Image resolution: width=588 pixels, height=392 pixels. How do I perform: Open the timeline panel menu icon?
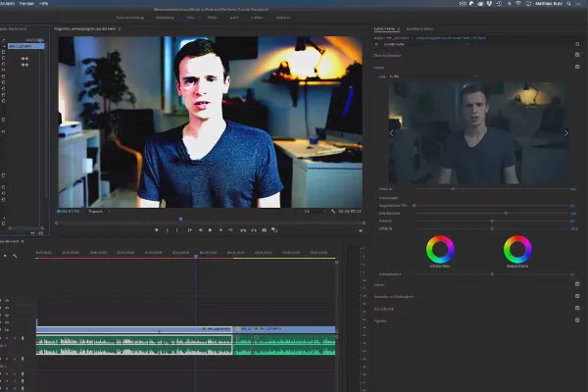[x=23, y=241]
